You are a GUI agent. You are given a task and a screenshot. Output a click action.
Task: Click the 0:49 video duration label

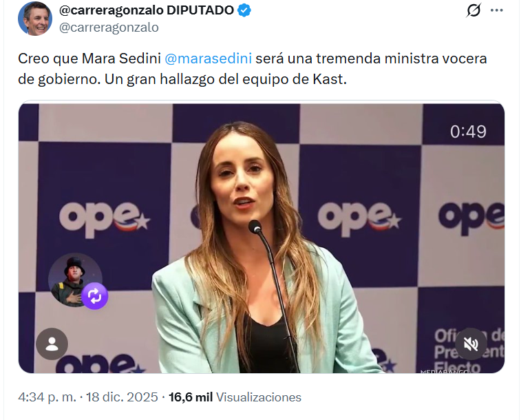(x=468, y=132)
